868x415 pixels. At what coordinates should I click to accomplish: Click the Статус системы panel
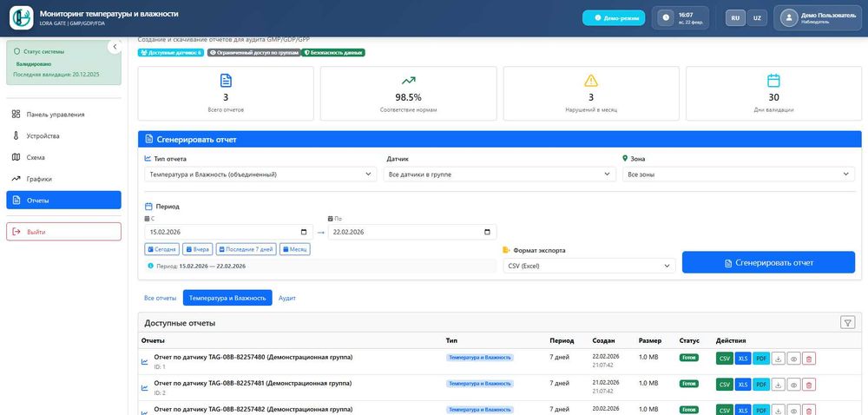pos(63,63)
